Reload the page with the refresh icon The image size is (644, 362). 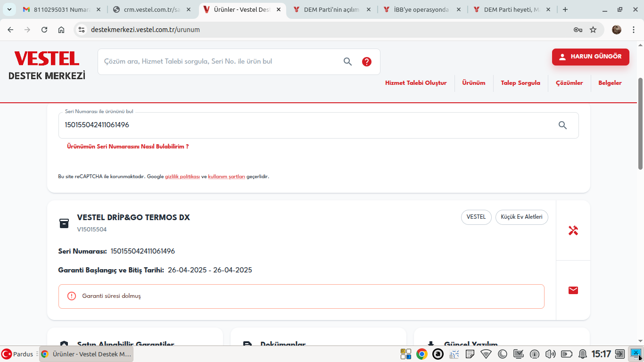coord(44,30)
